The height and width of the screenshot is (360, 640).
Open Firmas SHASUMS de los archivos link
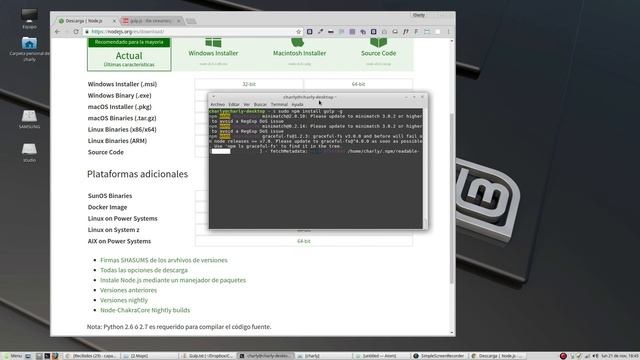point(164,260)
